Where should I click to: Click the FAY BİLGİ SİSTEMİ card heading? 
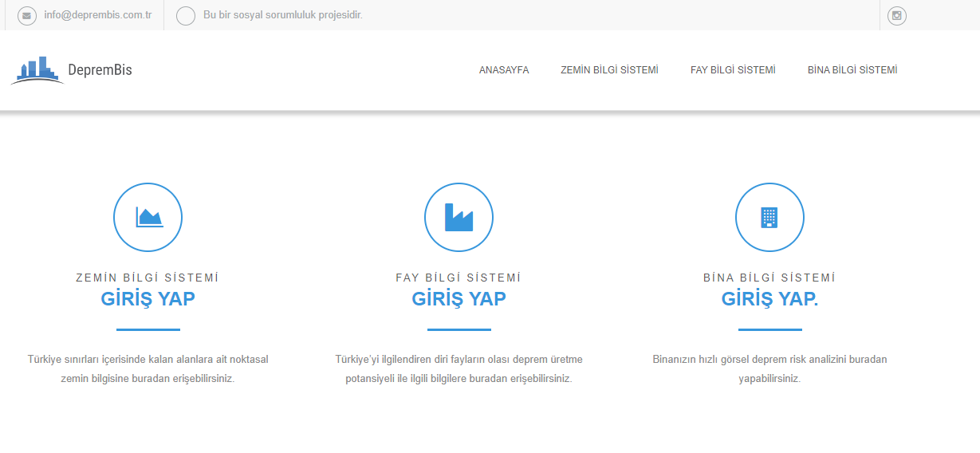[459, 278]
